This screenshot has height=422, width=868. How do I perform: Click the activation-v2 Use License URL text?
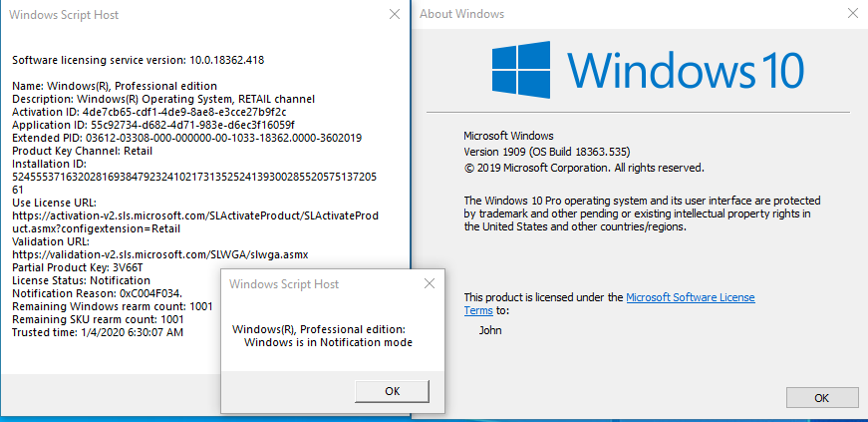pos(195,221)
